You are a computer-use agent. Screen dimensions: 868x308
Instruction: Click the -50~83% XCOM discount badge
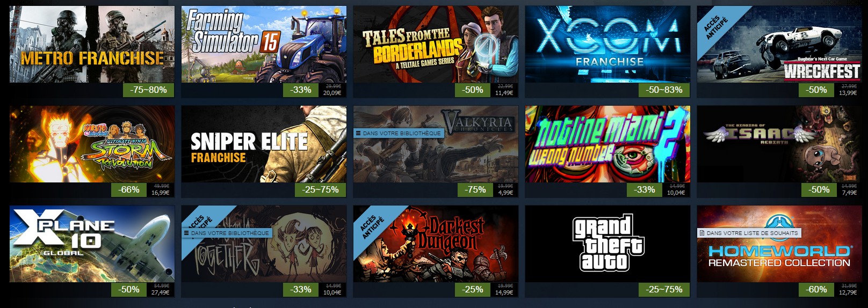coord(664,90)
